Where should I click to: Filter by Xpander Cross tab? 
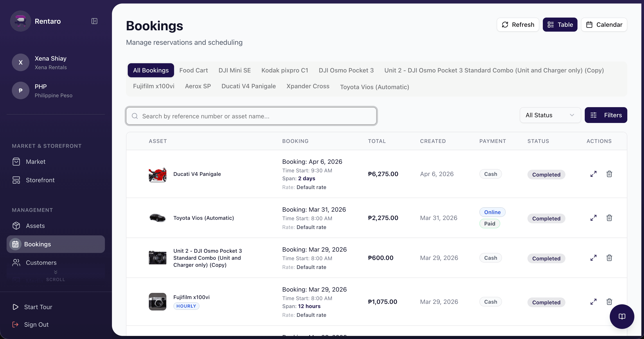pyautogui.click(x=308, y=86)
